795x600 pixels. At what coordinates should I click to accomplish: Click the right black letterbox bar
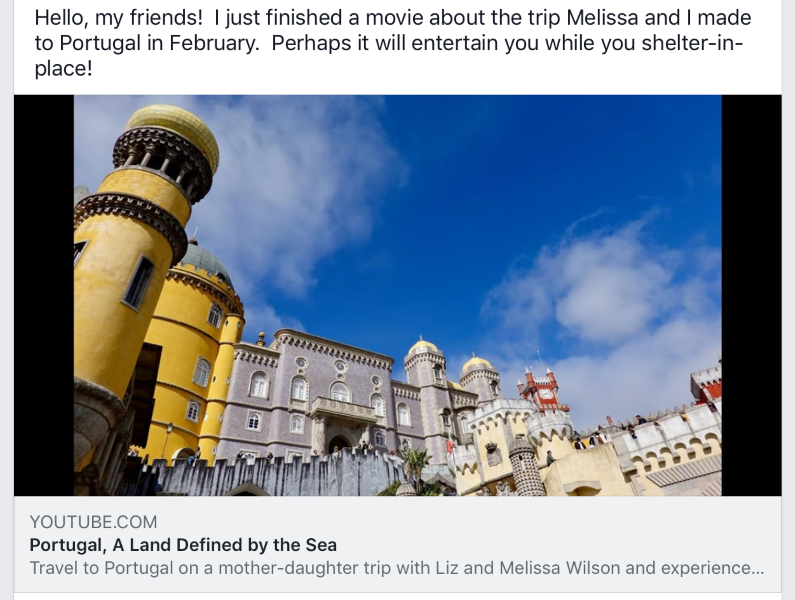click(751, 295)
